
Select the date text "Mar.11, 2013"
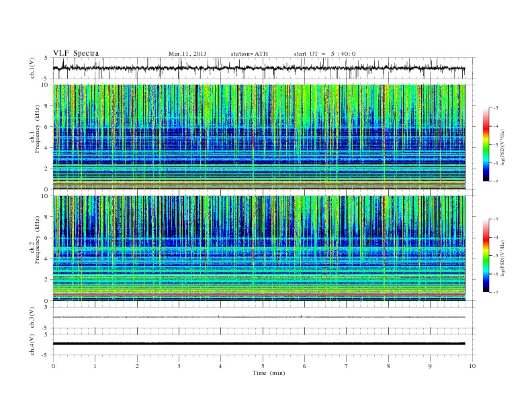click(187, 54)
